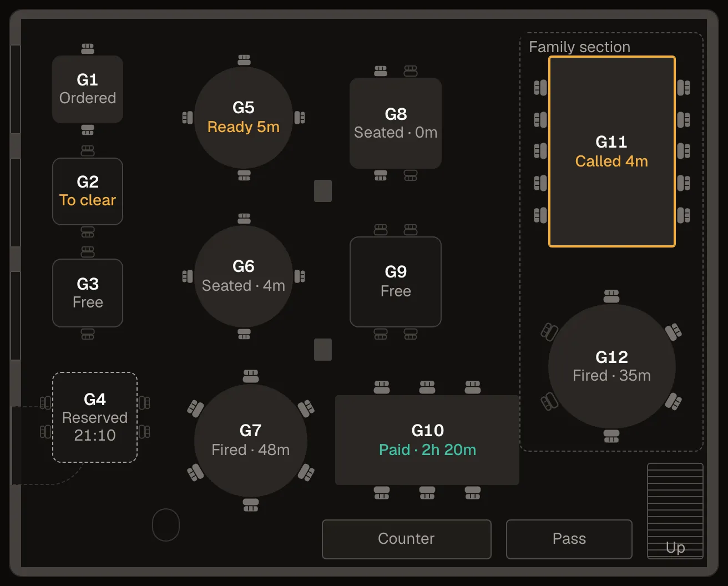Choose the free table G3

pos(88,293)
